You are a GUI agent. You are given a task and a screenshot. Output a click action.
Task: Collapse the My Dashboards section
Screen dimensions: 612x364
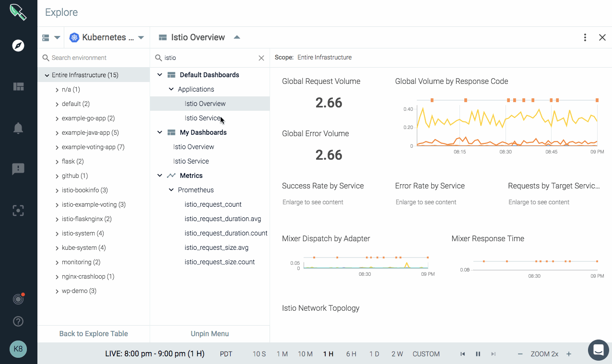160,132
